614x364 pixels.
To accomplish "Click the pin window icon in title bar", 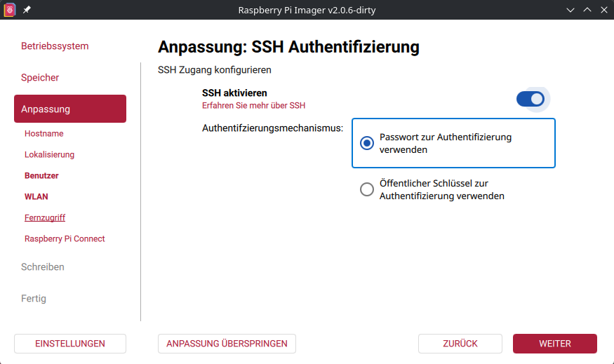I will (x=27, y=10).
